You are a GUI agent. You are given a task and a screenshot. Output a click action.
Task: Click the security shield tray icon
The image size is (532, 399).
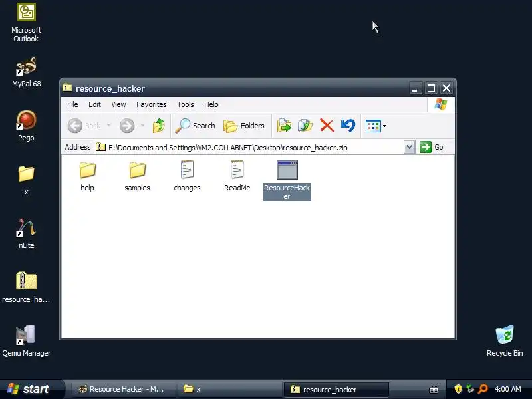point(458,389)
